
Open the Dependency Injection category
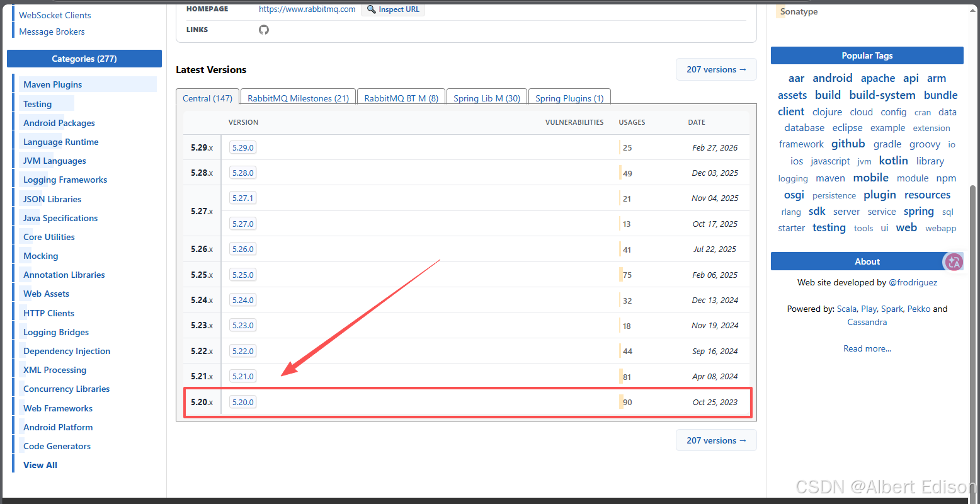pos(67,351)
